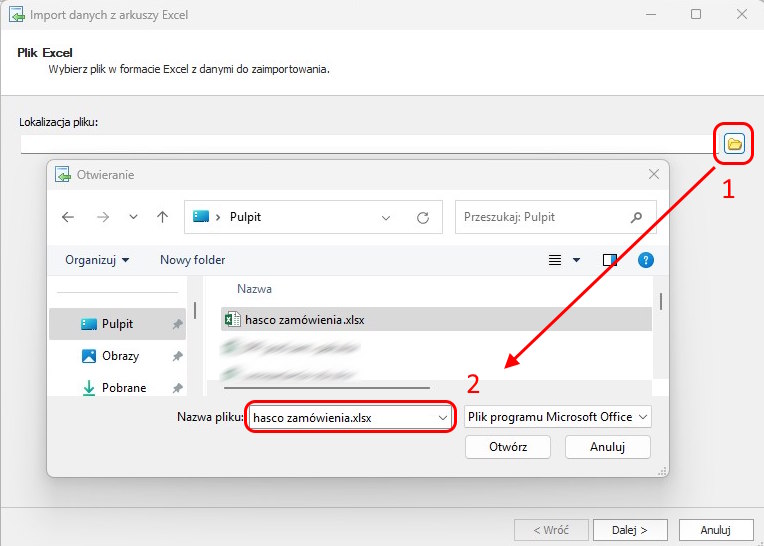Click Nowy folder in the toolbar

coord(192,260)
